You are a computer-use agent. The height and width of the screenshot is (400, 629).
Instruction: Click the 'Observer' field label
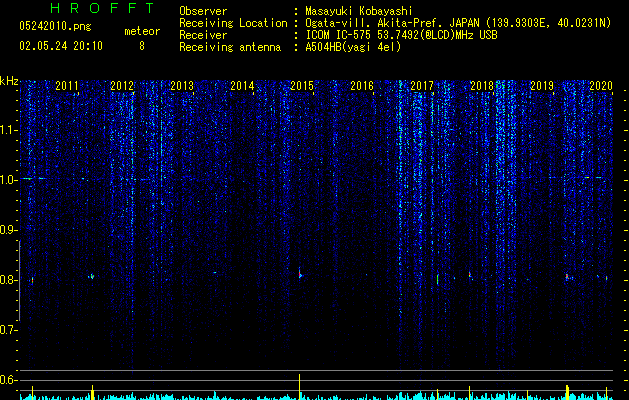tap(203, 11)
